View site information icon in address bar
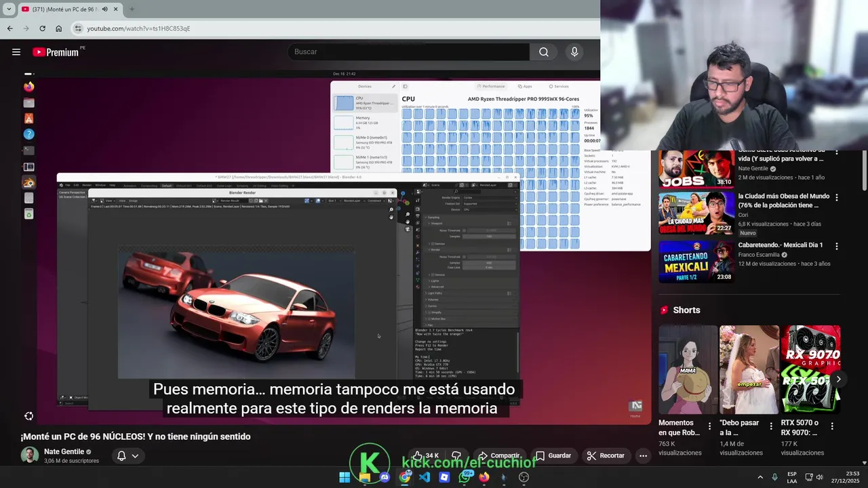Viewport: 868px width, 488px height. (x=78, y=28)
